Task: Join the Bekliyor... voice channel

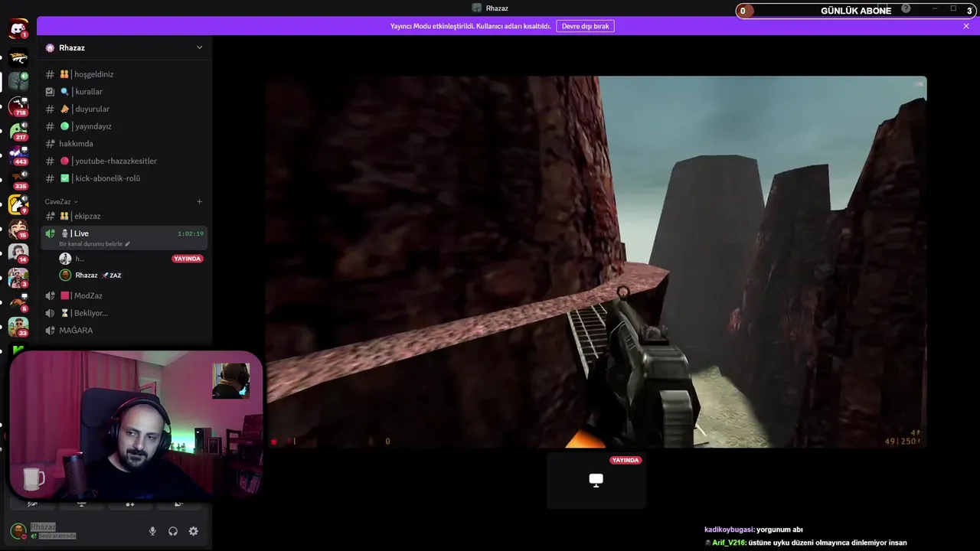Action: (x=124, y=313)
